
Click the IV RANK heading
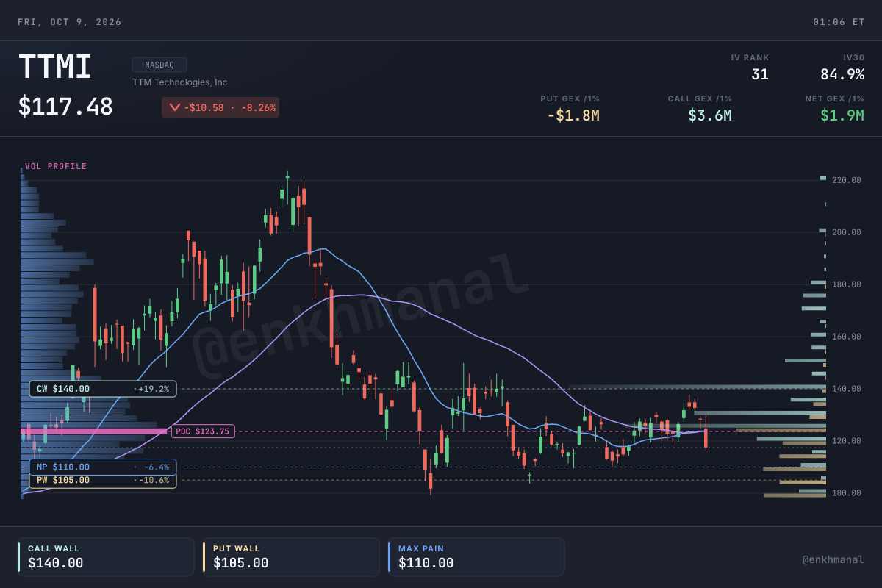(x=750, y=57)
